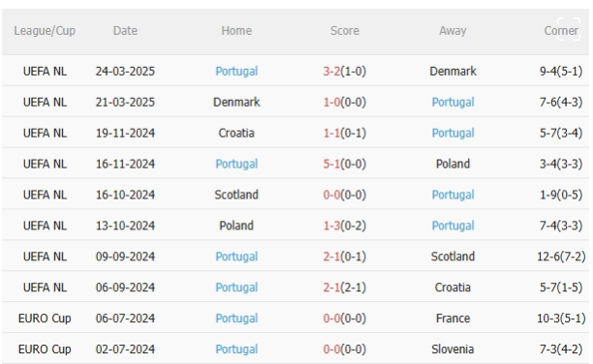Open Portugal link in 24-03-2025 match row
593x364 pixels.
[x=236, y=71]
